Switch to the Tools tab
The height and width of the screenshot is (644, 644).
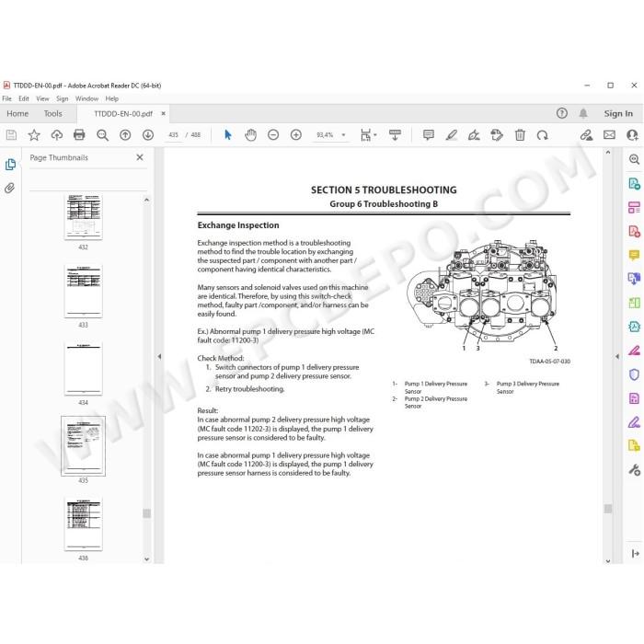click(53, 113)
